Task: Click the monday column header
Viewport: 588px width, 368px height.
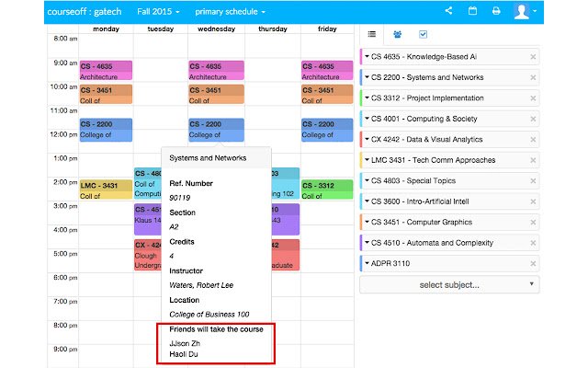Action: pyautogui.click(x=107, y=29)
